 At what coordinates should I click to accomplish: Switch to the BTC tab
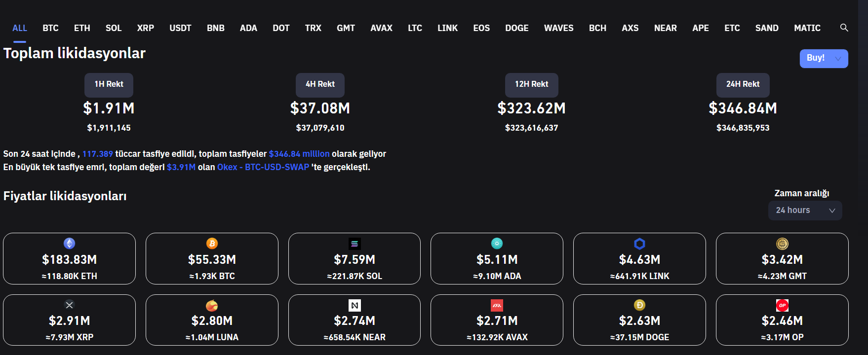50,28
